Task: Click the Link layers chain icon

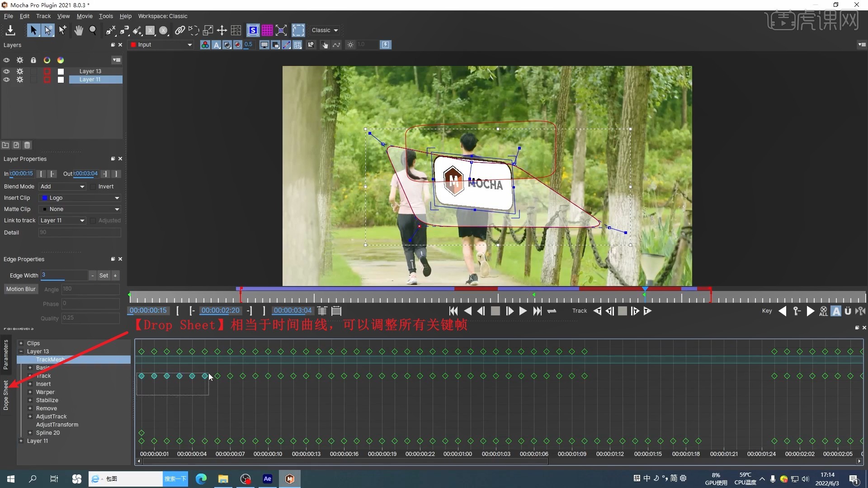Action: click(x=179, y=30)
